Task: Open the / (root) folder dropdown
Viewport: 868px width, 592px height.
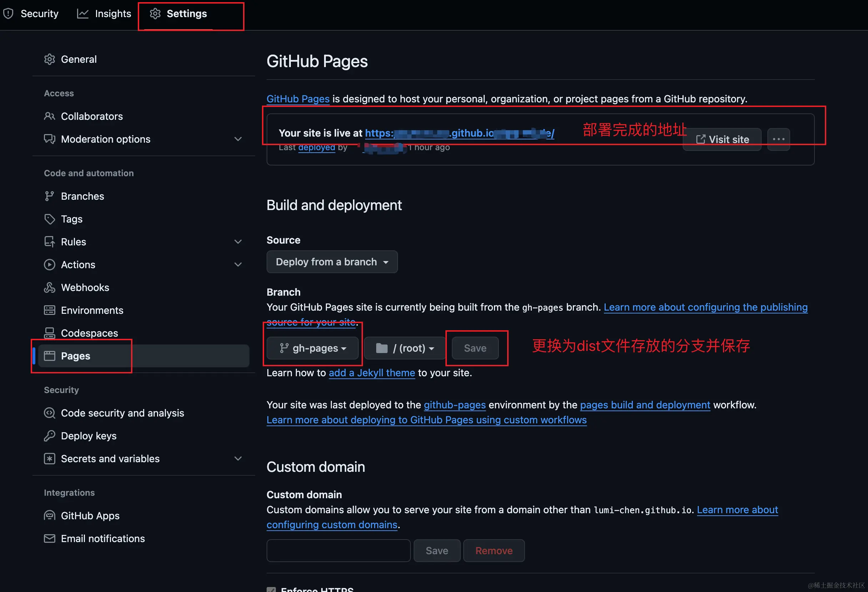Action: coord(405,348)
